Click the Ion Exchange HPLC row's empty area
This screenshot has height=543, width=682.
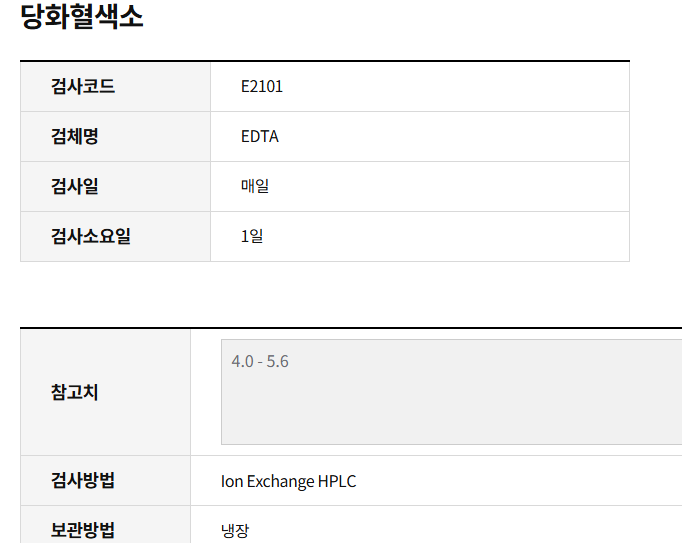pyautogui.click(x=522, y=481)
